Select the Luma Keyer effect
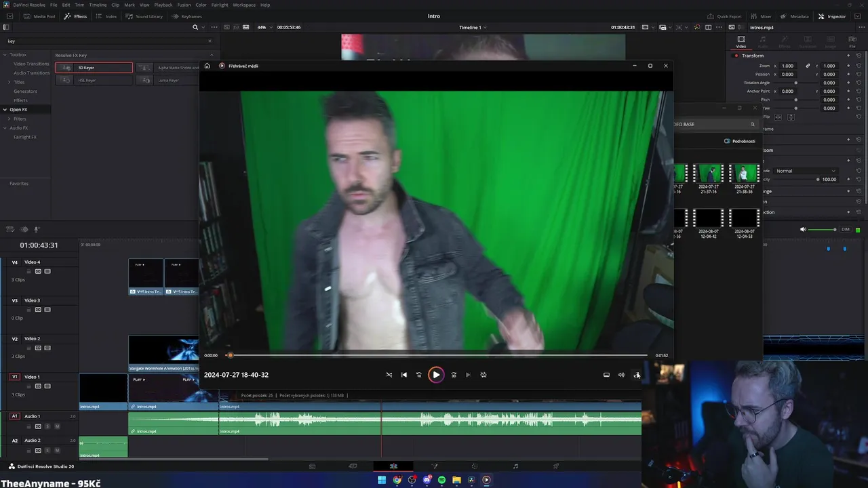Image resolution: width=868 pixels, height=488 pixels. click(x=167, y=80)
